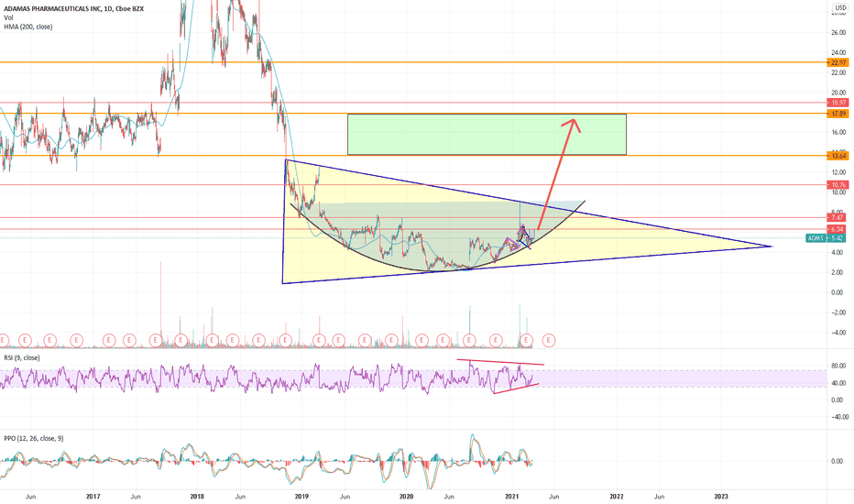Click the 2019 label on time axis
This screenshot has width=854, height=504.
tap(301, 497)
